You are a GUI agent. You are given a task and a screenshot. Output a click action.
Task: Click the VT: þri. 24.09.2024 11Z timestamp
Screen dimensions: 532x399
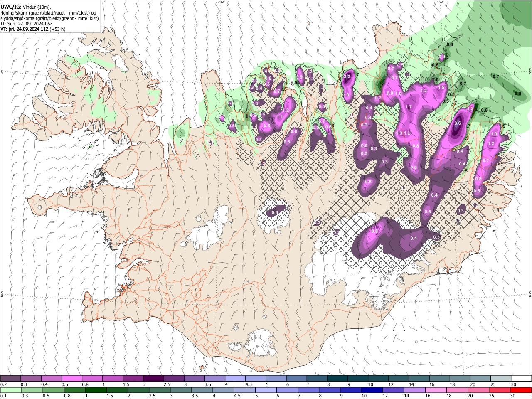tap(32, 29)
